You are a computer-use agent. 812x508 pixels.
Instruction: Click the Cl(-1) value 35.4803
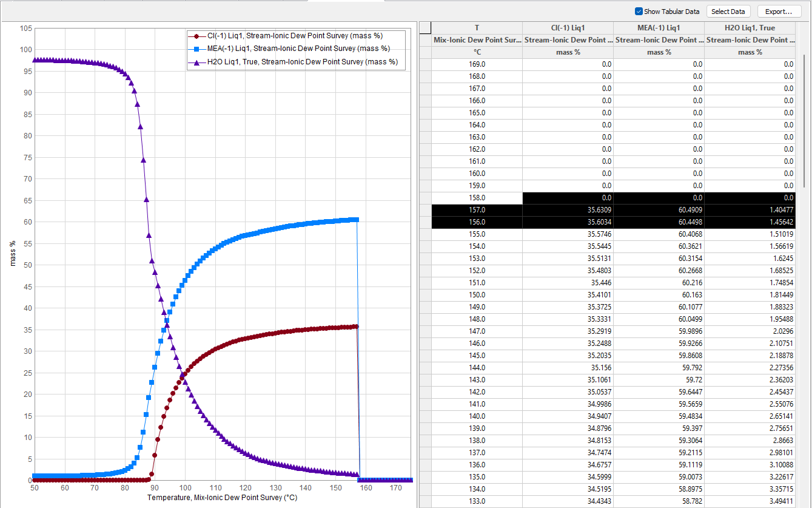568,271
